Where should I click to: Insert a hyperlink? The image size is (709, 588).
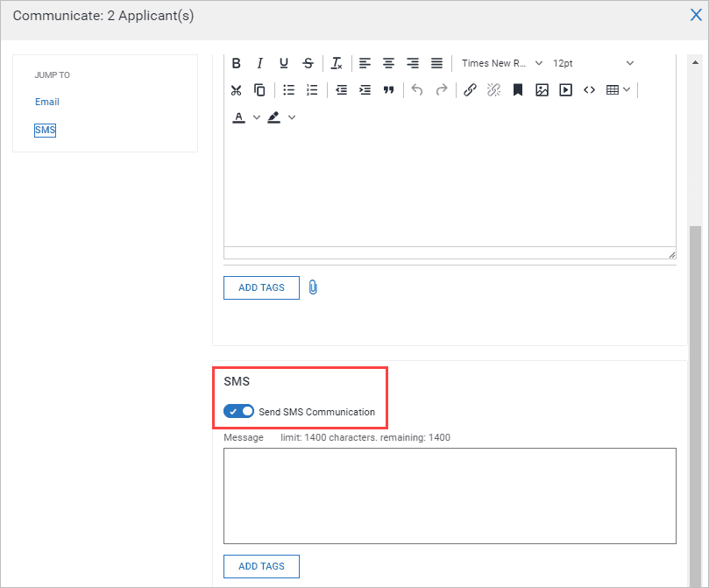(x=470, y=90)
